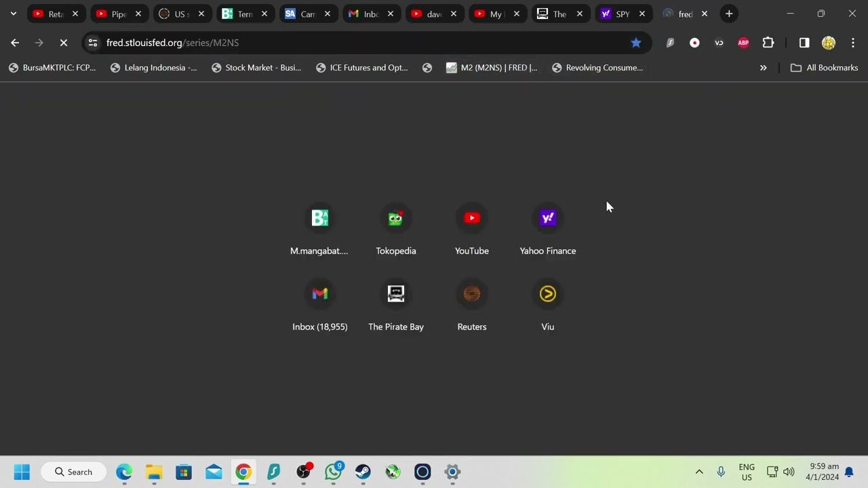Image resolution: width=868 pixels, height=488 pixels.
Task: Open the Extensions puzzle-piece menu
Action: pyautogui.click(x=768, y=43)
